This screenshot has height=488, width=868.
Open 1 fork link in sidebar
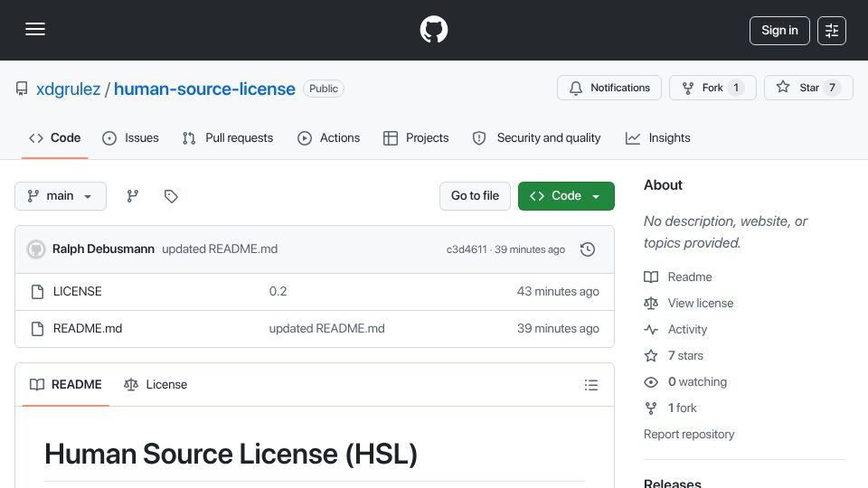pyautogui.click(x=670, y=408)
